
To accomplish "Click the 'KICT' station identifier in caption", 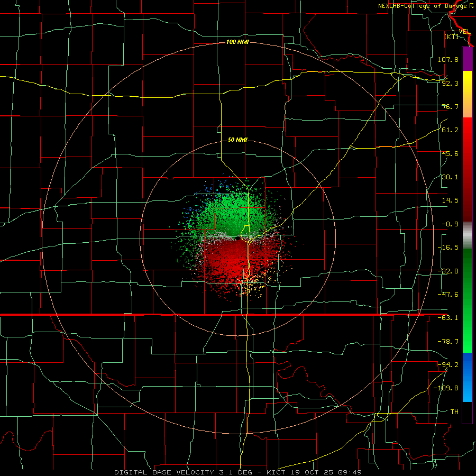I will click(276, 472).
